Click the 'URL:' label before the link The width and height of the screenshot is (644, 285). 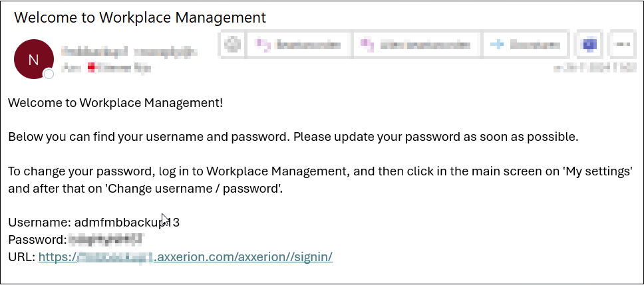coord(22,257)
